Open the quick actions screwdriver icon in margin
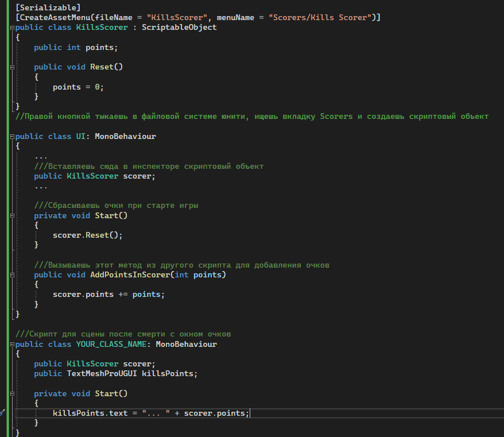 [2, 412]
